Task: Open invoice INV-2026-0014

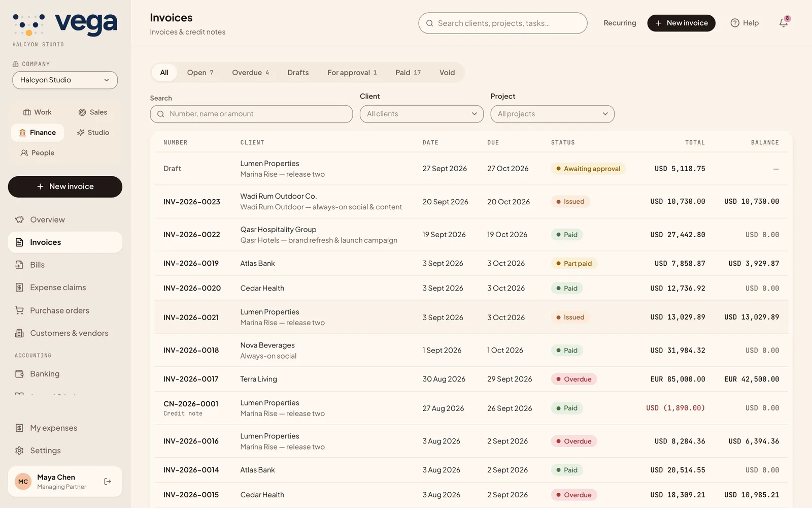Action: 471,470
